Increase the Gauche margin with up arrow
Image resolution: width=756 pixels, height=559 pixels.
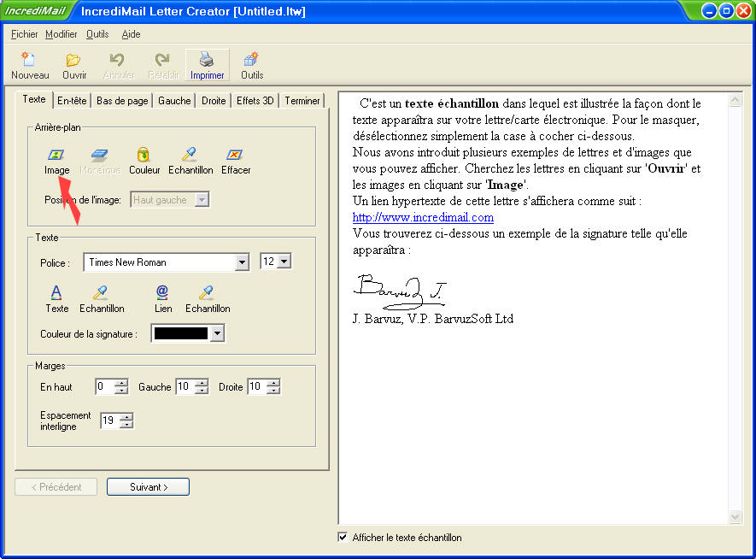(x=203, y=383)
